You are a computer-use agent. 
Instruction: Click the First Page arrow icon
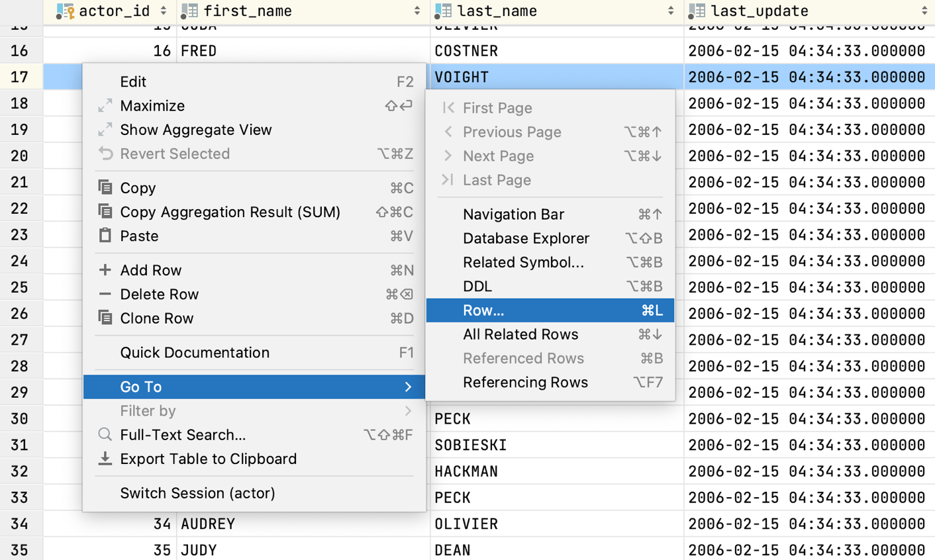(448, 107)
